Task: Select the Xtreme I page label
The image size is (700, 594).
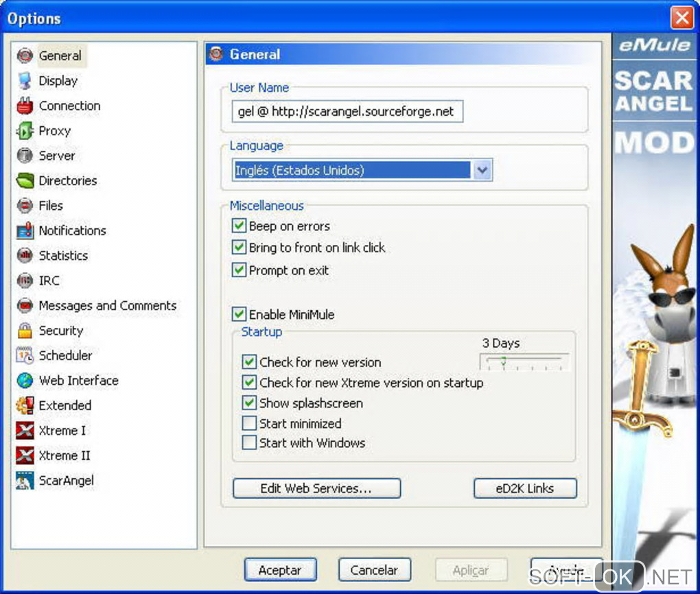Action: coord(62,431)
